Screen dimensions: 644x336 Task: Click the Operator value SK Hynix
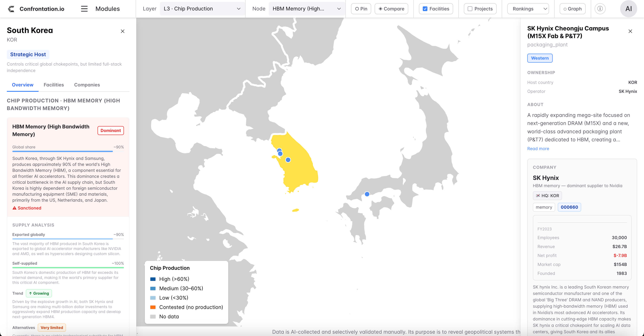628,91
